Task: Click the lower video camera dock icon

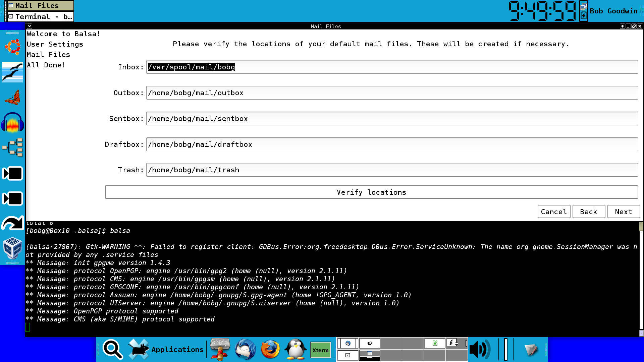Action: [x=13, y=198]
